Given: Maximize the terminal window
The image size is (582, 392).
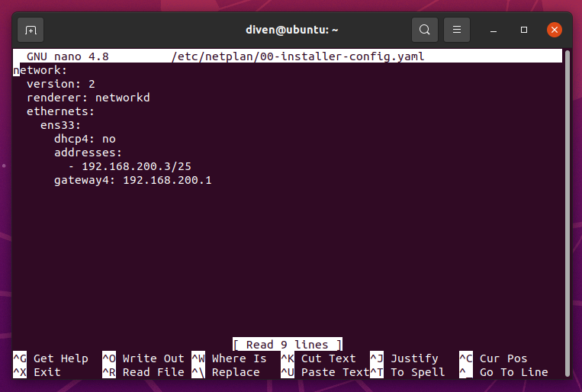Looking at the screenshot, I should tap(524, 31).
